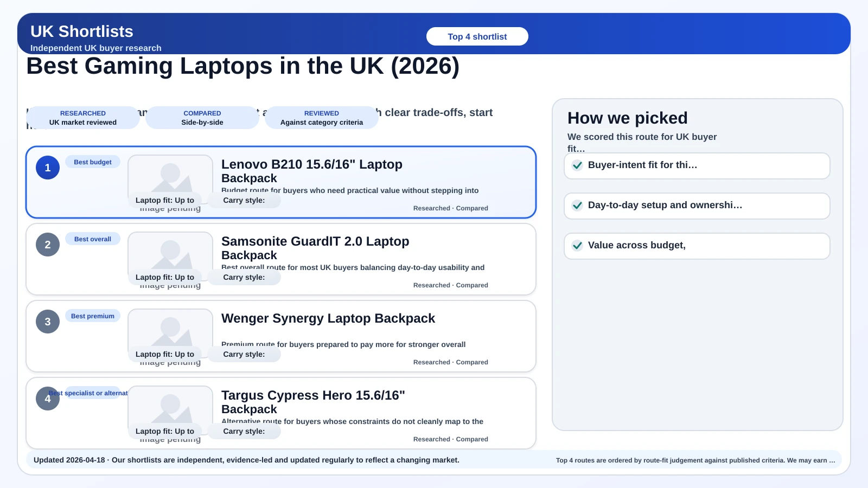Click Laptop fit chip in Targus card
The width and height of the screenshot is (868, 488).
[x=165, y=431]
